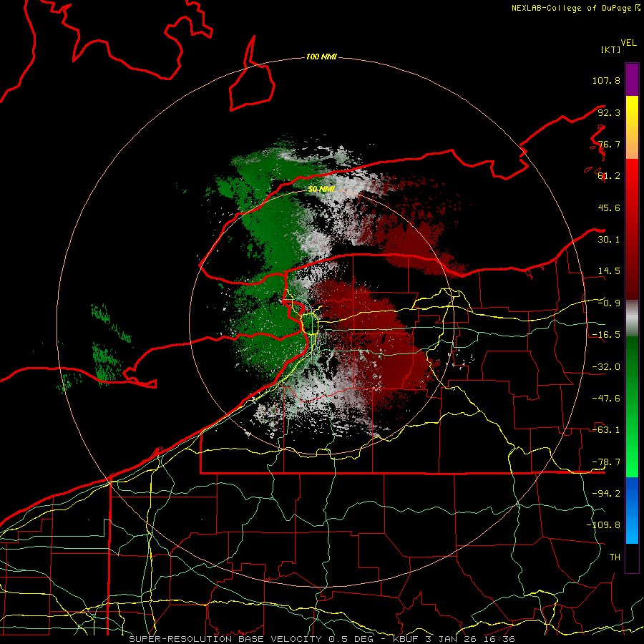Select the 107.8 scale value
Screen dimensions: 644x644
pos(606,80)
